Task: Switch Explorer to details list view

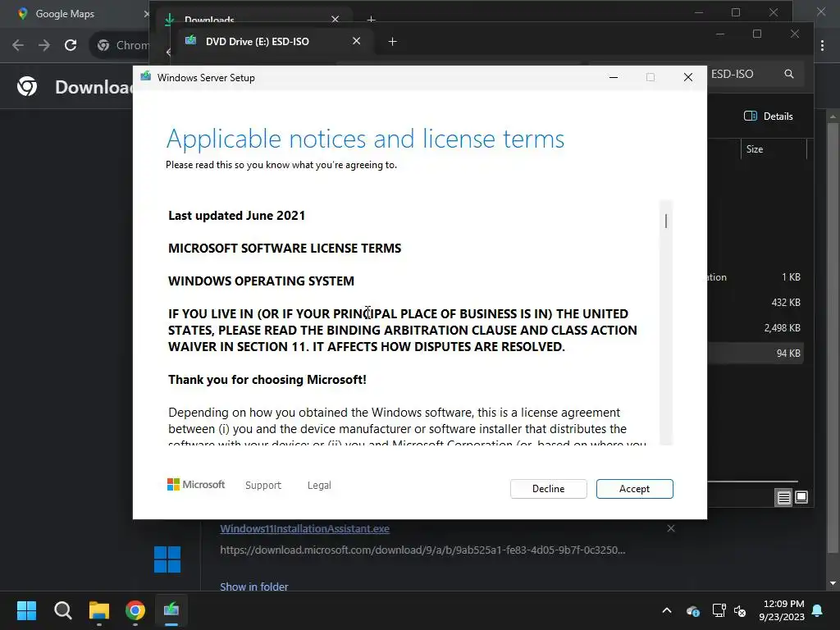Action: pyautogui.click(x=783, y=498)
